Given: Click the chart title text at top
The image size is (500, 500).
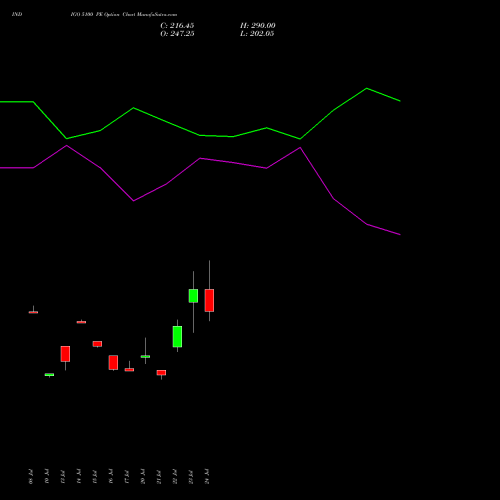Looking at the screenshot, I should 94,15.
